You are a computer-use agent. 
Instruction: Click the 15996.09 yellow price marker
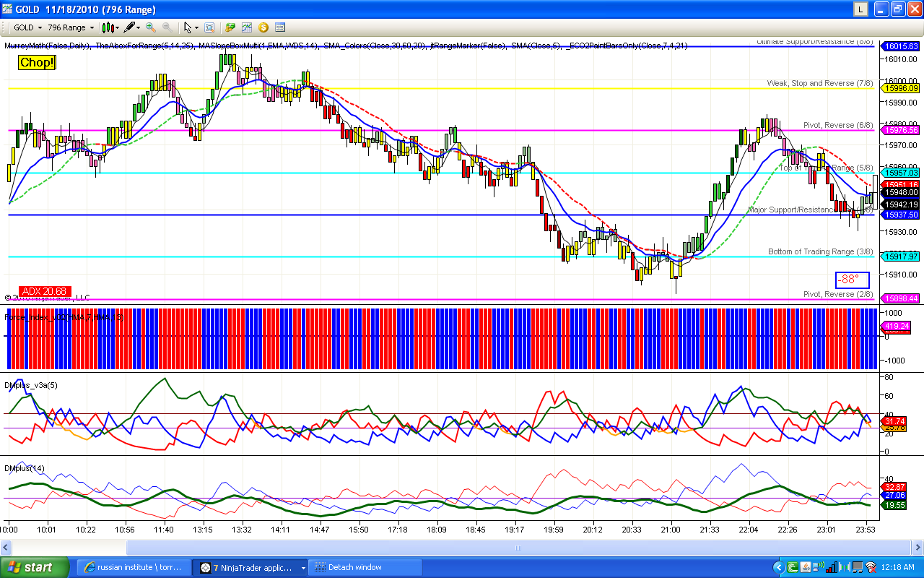coord(899,88)
